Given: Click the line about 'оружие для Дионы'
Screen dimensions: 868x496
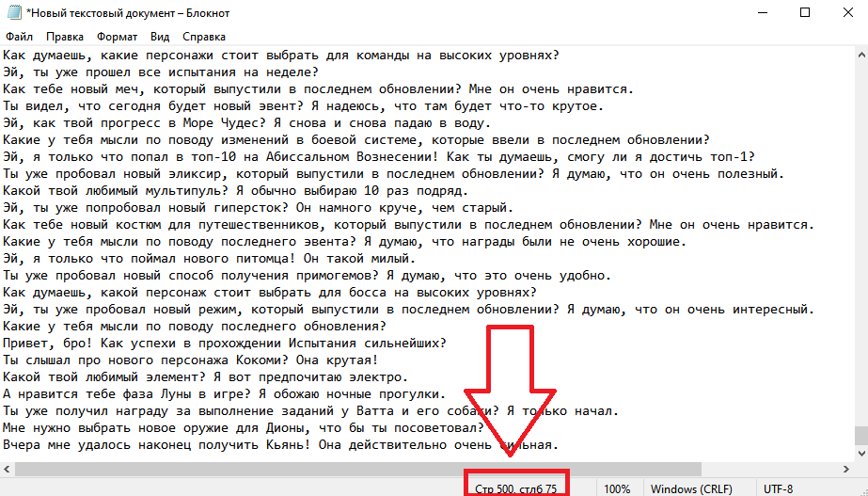Looking at the screenshot, I should (243, 428).
